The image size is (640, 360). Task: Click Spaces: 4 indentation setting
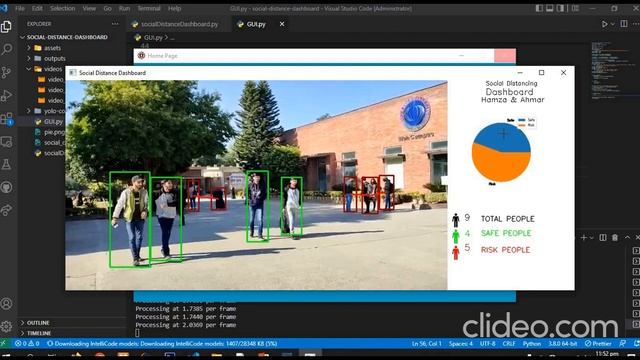(461, 344)
